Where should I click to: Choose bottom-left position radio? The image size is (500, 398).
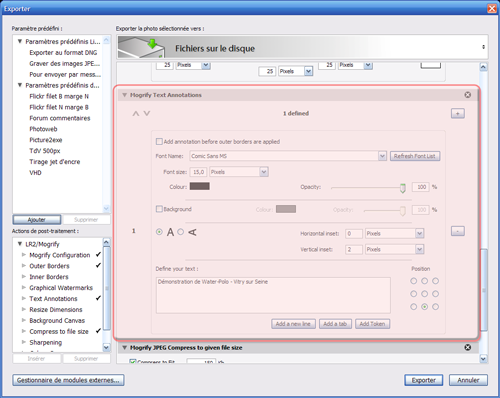pos(414,307)
